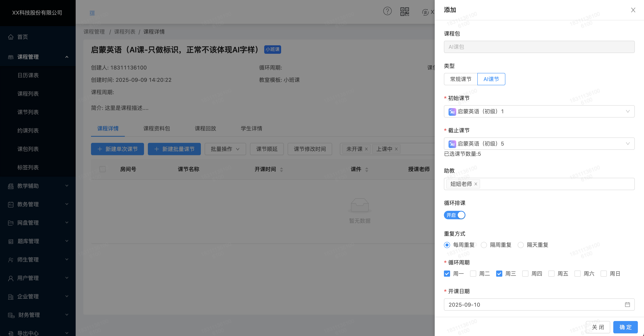Turn off the 循环排课 switch
The image size is (644, 336).
(454, 215)
